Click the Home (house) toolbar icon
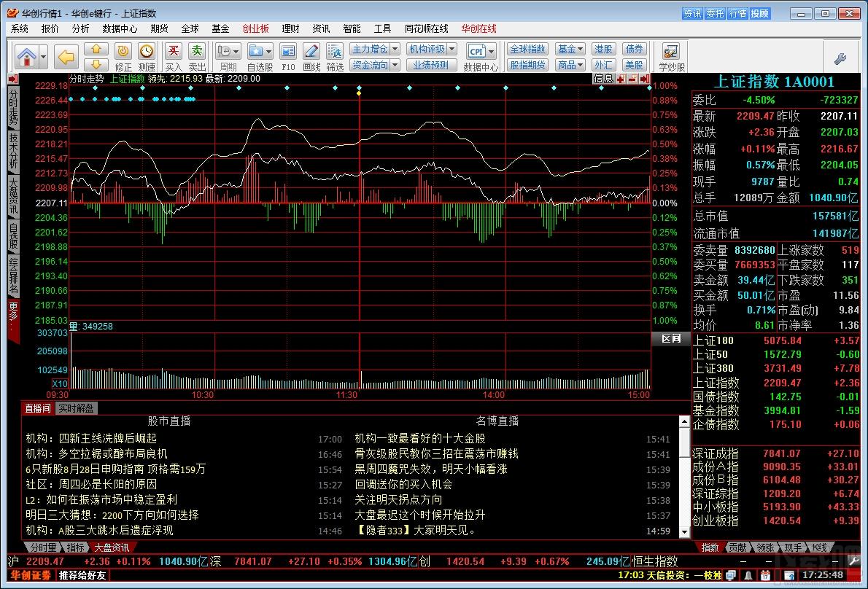 (26, 56)
